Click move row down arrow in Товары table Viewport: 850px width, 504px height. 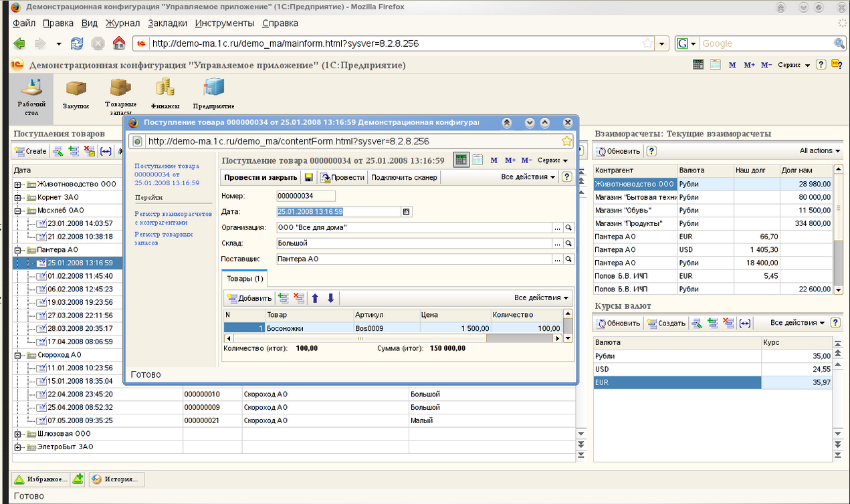pos(330,298)
